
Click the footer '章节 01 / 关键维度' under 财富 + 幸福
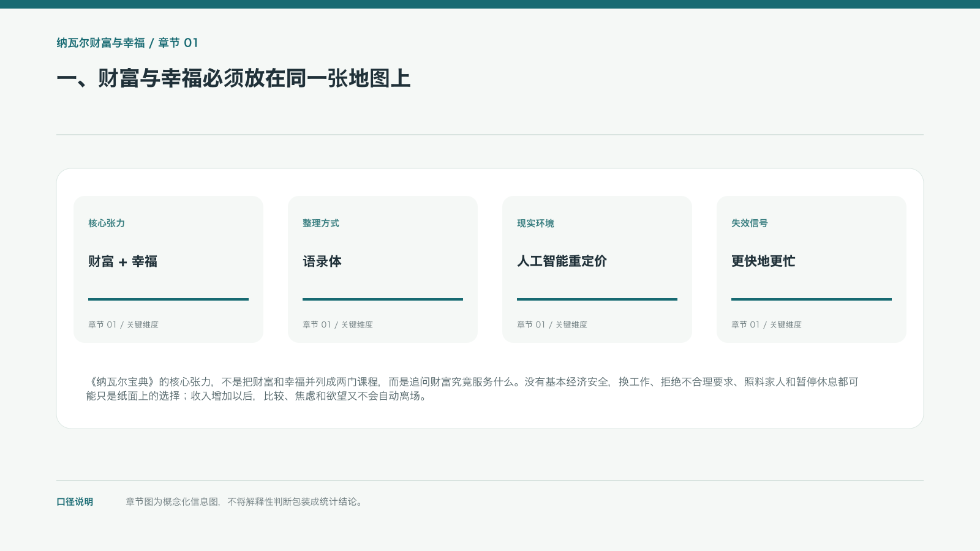123,324
